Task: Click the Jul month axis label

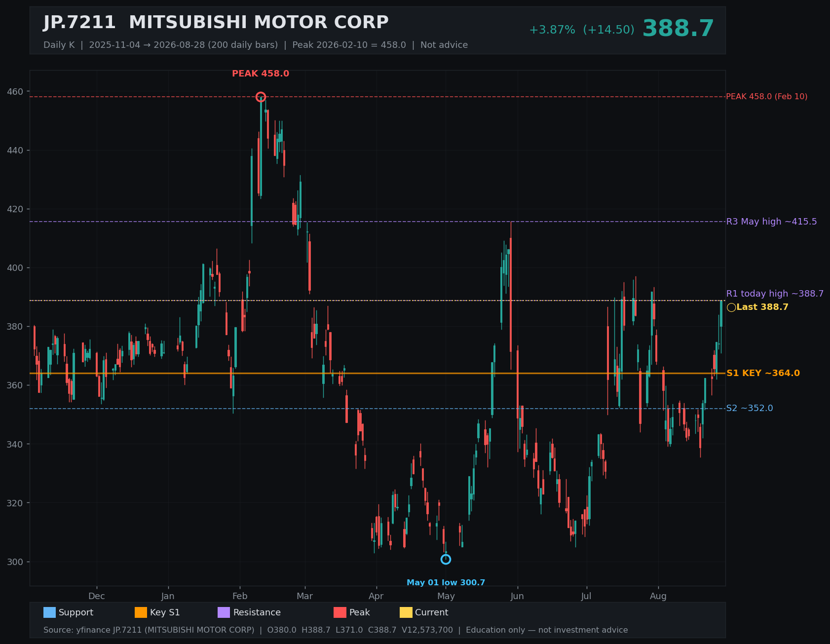Action: [586, 596]
